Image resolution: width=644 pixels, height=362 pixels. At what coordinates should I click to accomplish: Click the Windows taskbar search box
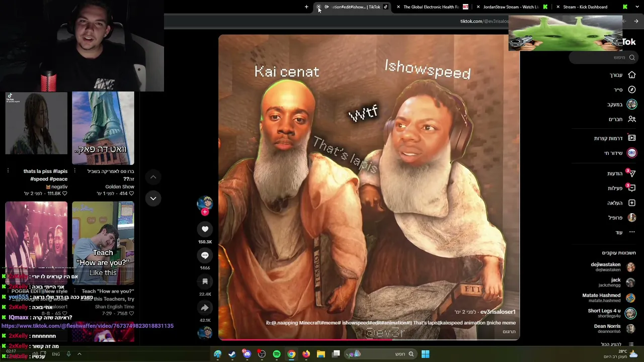coord(380,354)
